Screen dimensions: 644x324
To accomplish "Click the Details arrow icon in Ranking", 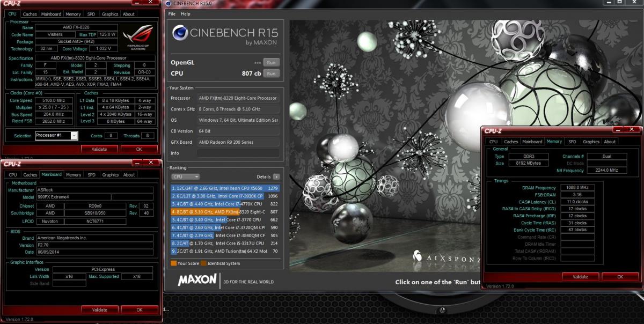I will click(276, 176).
